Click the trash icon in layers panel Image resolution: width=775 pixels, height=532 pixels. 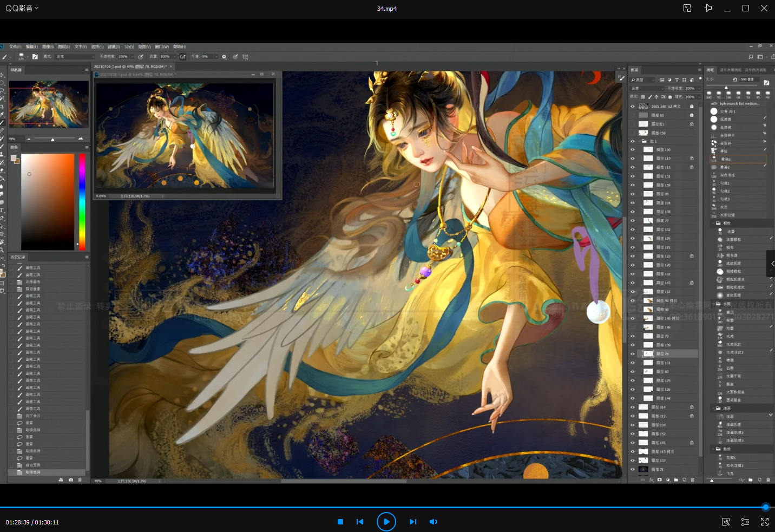click(693, 480)
